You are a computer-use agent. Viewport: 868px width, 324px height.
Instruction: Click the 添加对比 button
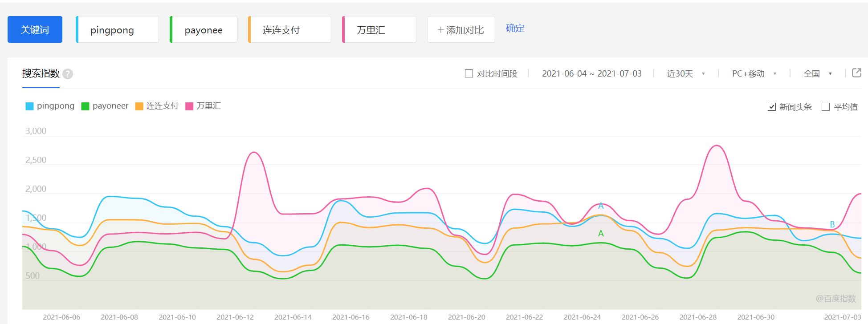(461, 29)
